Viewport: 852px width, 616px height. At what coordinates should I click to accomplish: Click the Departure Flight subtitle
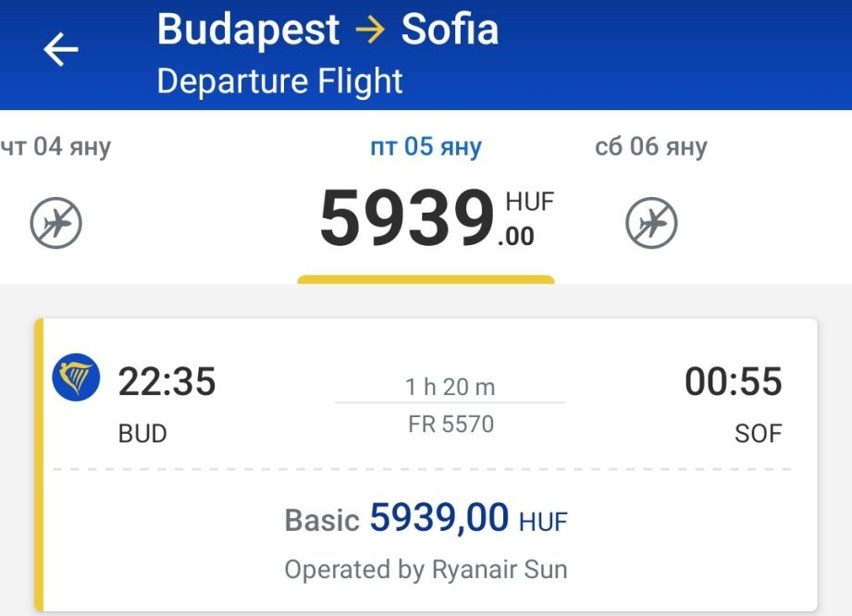(279, 81)
